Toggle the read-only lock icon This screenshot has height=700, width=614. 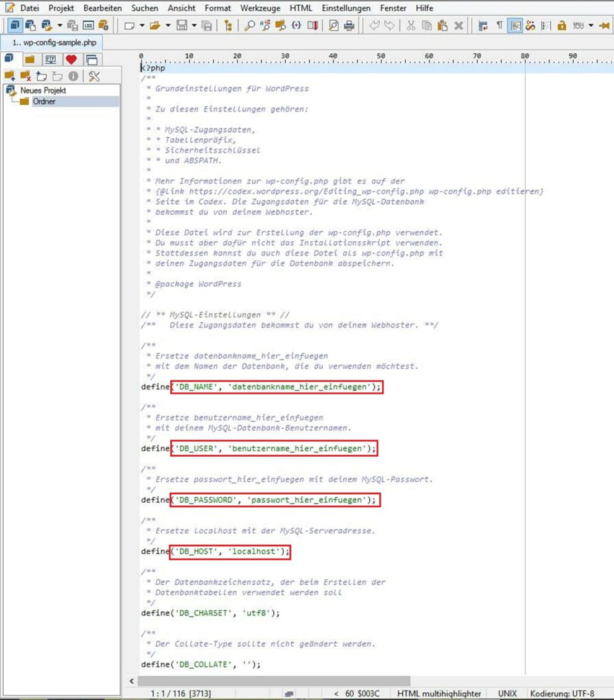click(561, 25)
